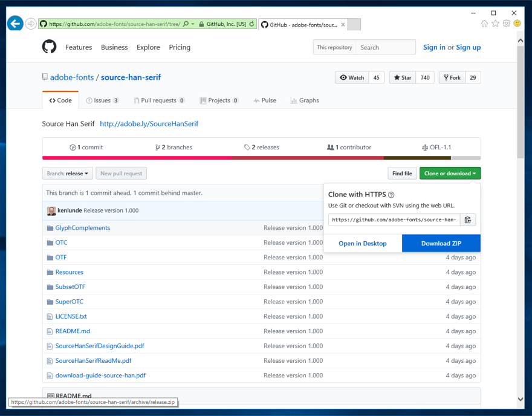Open the SubsetOTF folder

(x=70, y=287)
